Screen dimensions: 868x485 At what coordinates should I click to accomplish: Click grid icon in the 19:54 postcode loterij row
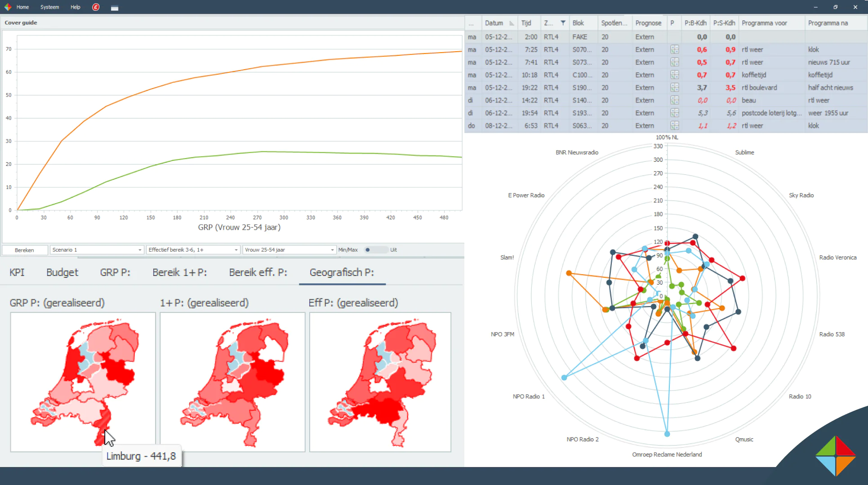(x=674, y=113)
